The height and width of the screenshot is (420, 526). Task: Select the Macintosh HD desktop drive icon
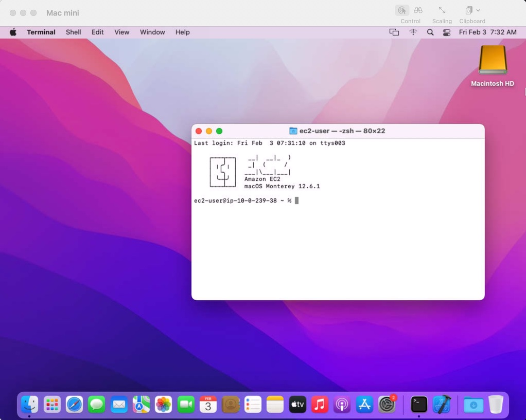click(493, 60)
